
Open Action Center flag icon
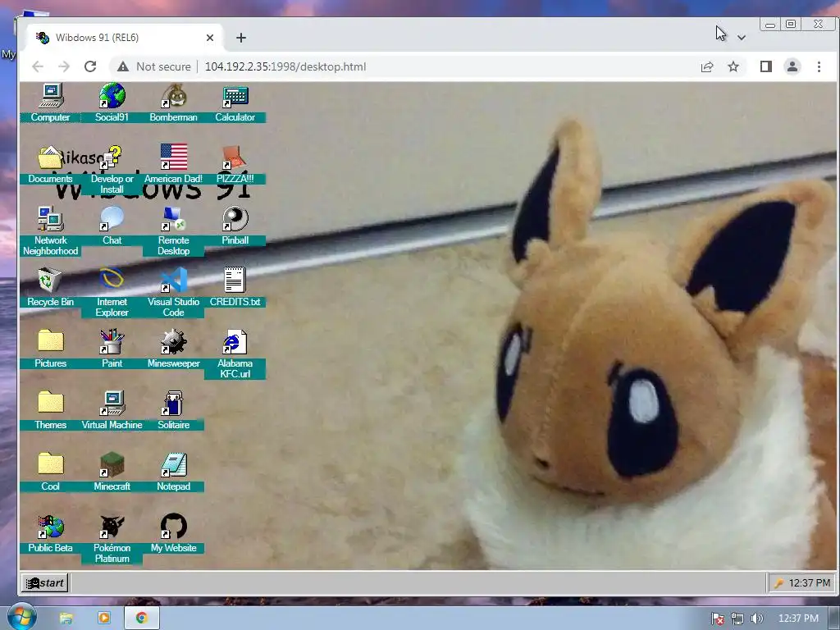coord(718,619)
